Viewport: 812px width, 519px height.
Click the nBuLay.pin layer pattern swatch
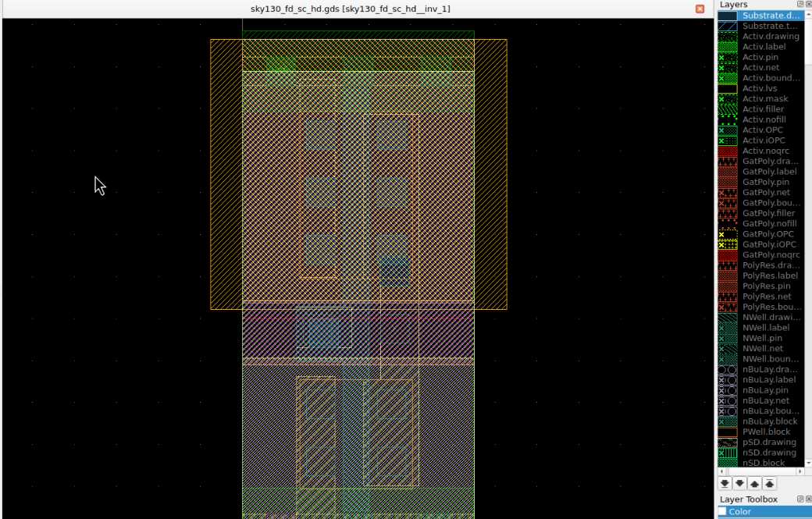point(727,390)
